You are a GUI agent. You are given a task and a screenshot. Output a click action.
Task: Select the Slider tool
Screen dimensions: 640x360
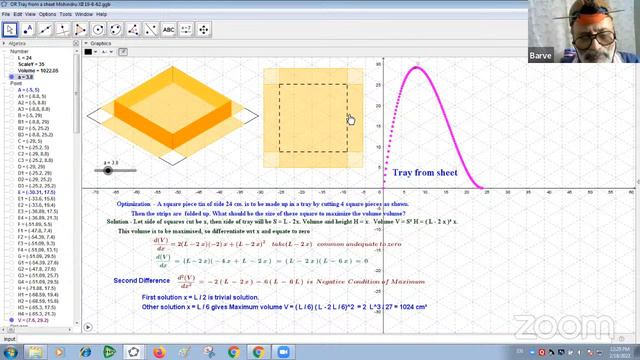coord(186,30)
